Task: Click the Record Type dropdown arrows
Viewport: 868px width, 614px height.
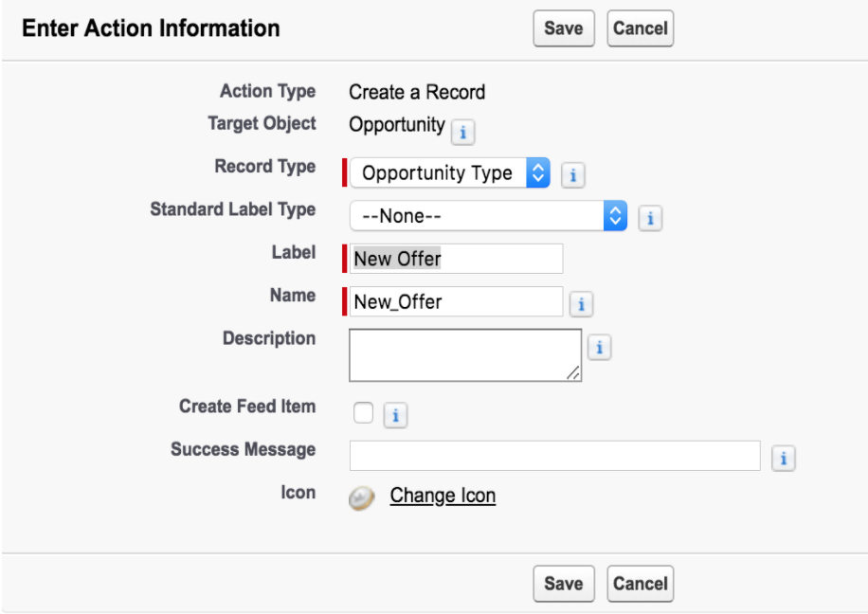Action: 537,172
